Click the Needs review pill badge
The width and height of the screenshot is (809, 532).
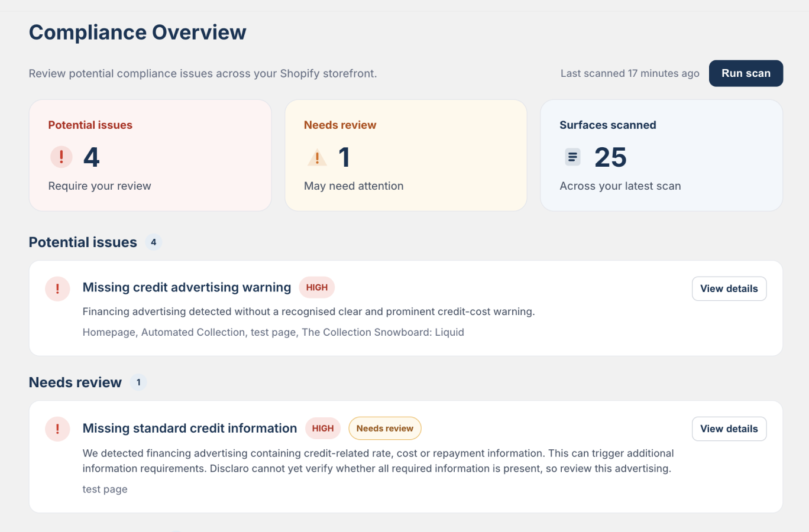385,428
